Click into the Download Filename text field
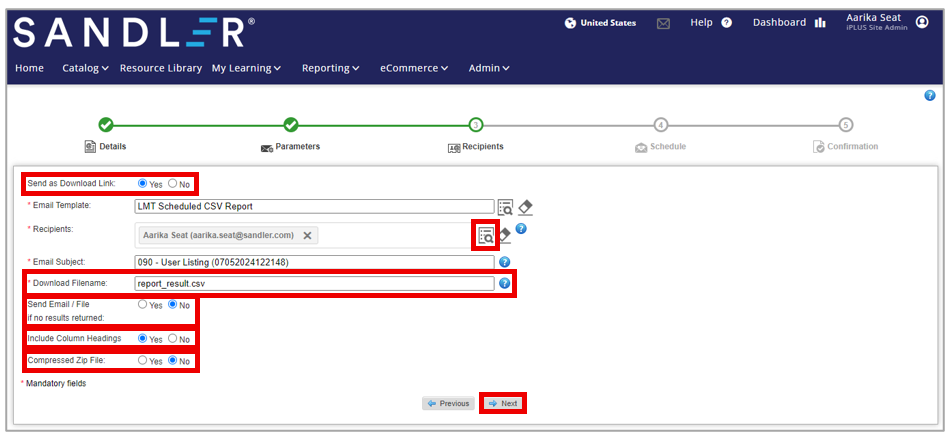This screenshot has width=949, height=439. [314, 283]
